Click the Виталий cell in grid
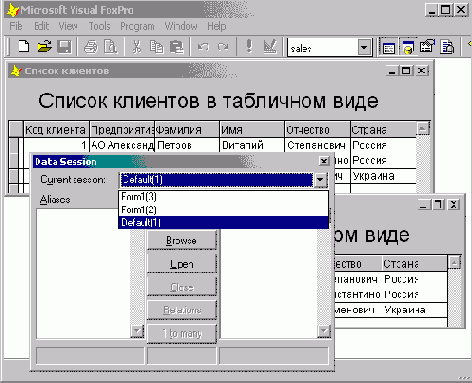This screenshot has width=472, height=383. pyautogui.click(x=252, y=145)
